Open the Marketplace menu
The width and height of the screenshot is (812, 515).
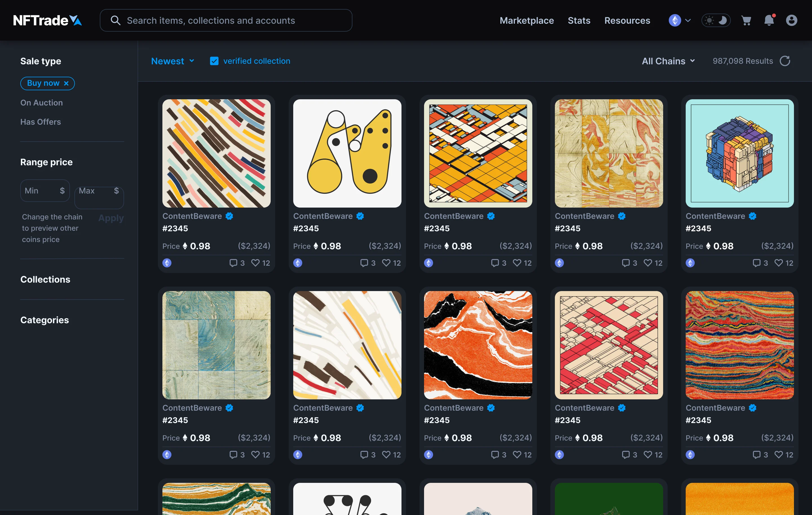coord(527,21)
